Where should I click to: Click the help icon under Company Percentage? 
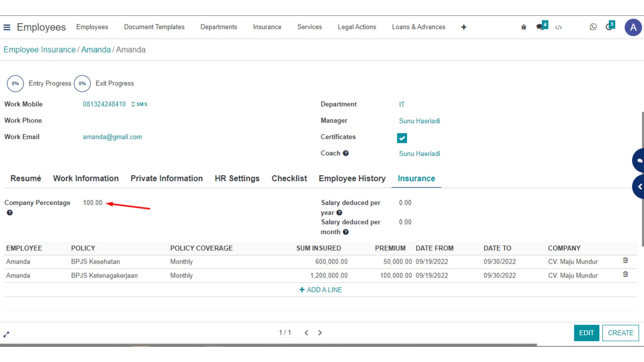click(10, 213)
